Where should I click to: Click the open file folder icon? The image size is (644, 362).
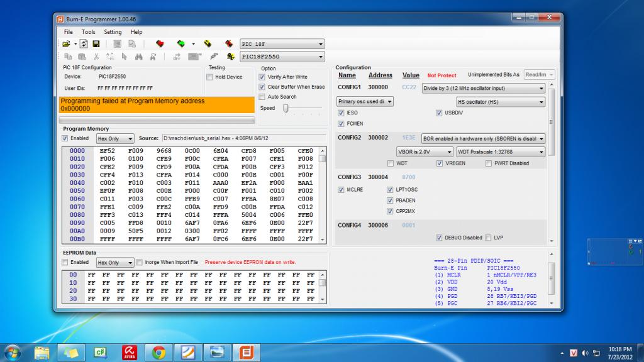[65, 44]
